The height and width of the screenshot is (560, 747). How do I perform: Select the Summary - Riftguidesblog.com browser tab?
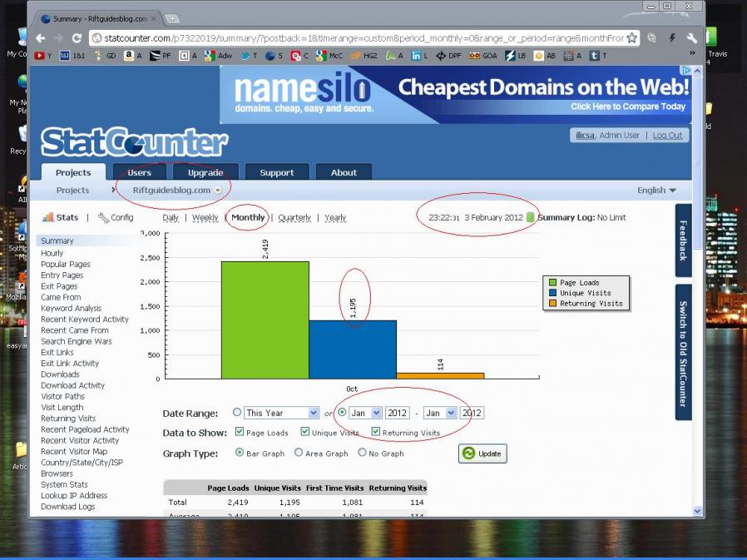click(x=99, y=19)
